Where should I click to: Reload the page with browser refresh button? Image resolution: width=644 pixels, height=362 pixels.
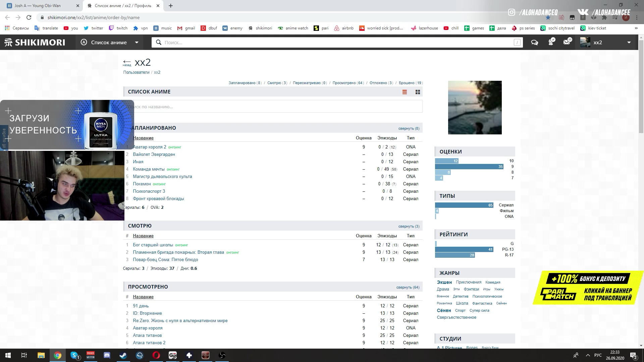click(x=29, y=17)
